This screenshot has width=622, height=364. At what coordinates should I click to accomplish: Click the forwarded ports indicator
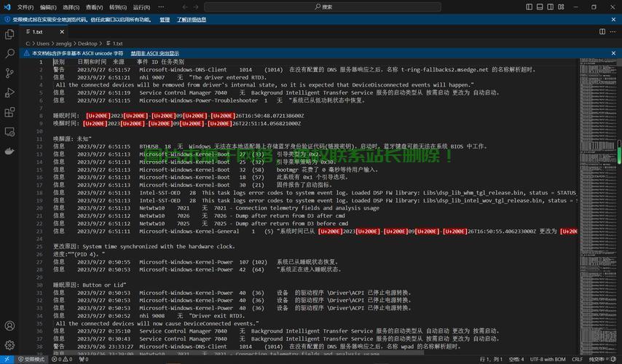point(84,359)
